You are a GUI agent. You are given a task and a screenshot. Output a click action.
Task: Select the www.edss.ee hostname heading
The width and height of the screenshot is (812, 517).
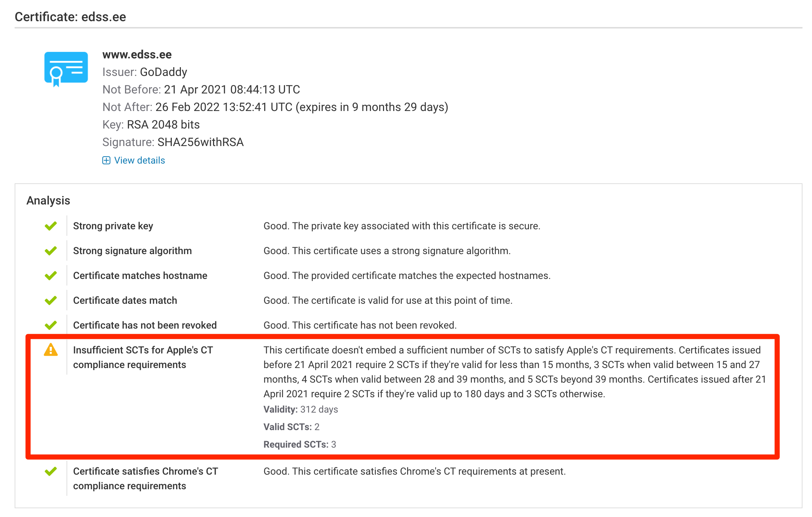137,54
